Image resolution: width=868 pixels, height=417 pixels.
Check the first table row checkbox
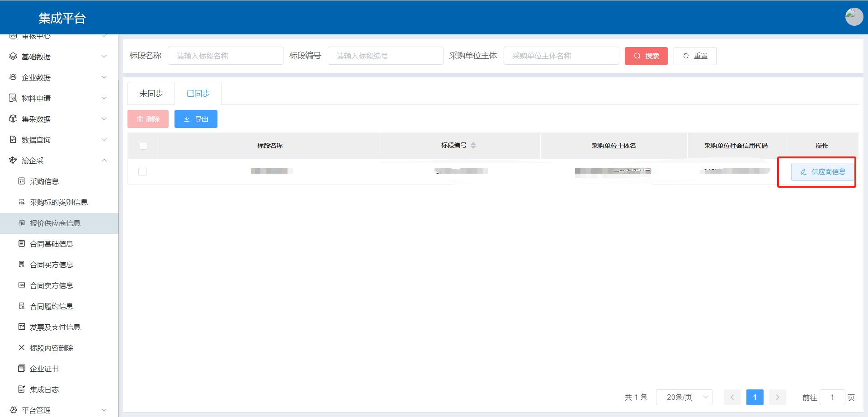142,171
